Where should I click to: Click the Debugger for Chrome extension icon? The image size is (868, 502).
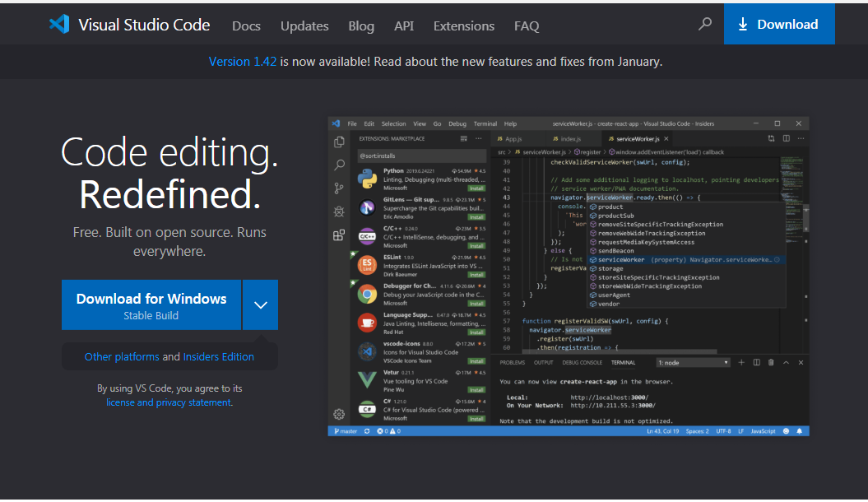[x=367, y=294]
